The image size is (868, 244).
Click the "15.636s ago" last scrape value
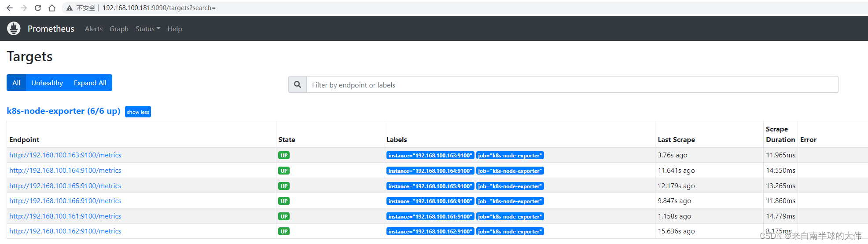click(x=676, y=231)
